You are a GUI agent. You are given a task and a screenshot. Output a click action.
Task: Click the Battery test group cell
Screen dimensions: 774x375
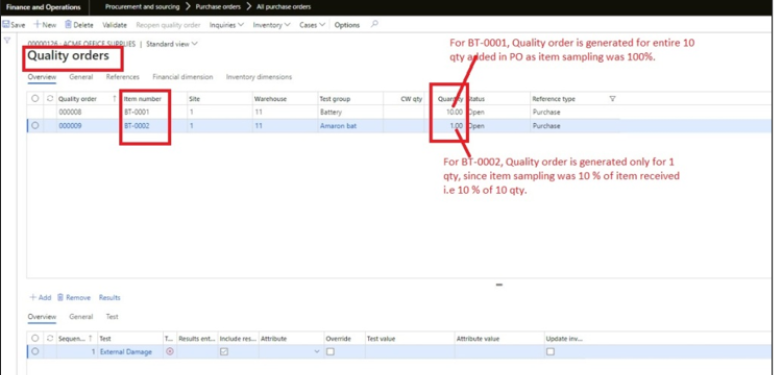[x=331, y=112]
